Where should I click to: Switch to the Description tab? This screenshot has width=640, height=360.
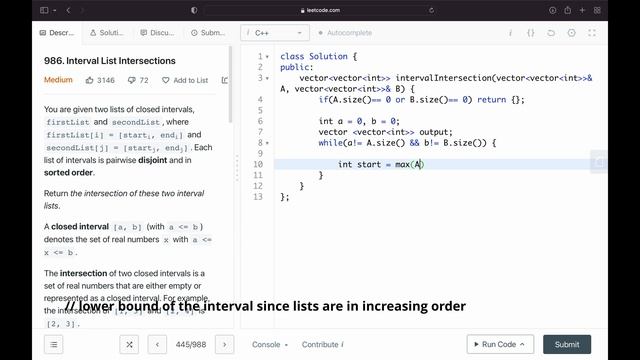coord(57,33)
